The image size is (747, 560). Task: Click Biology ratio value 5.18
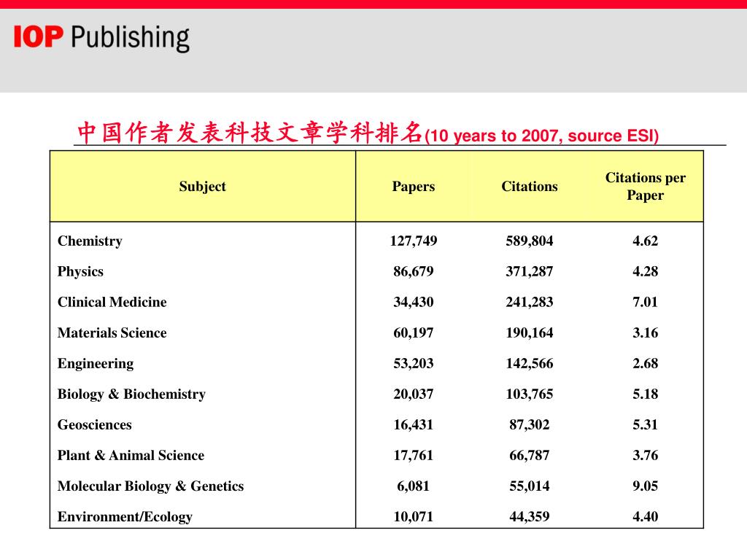645,394
